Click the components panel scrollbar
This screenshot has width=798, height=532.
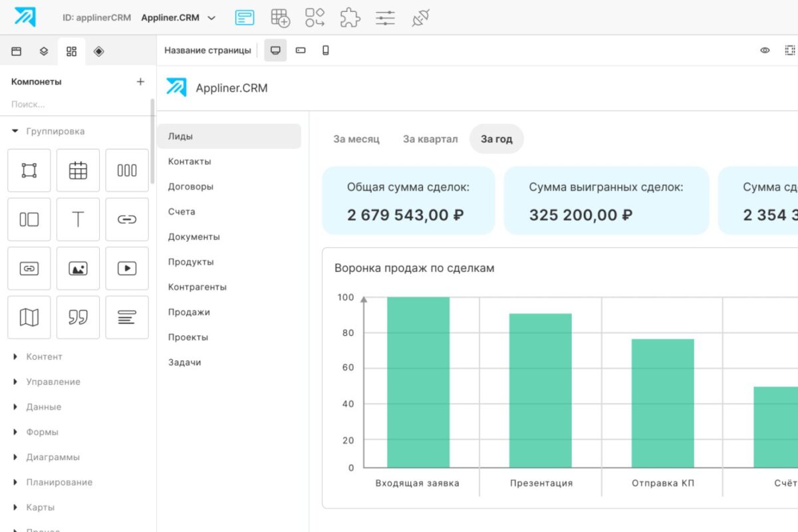pos(153,141)
